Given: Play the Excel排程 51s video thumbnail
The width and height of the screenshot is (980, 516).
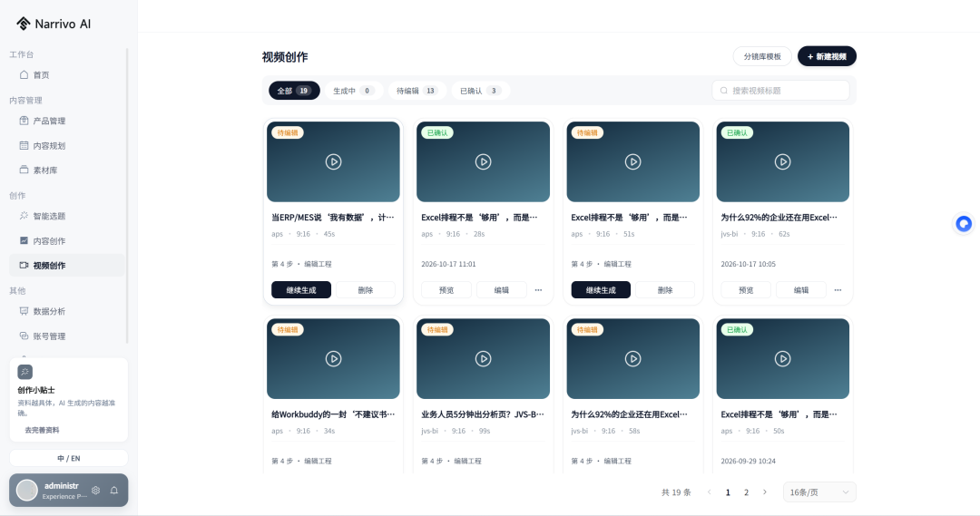Looking at the screenshot, I should 633,161.
